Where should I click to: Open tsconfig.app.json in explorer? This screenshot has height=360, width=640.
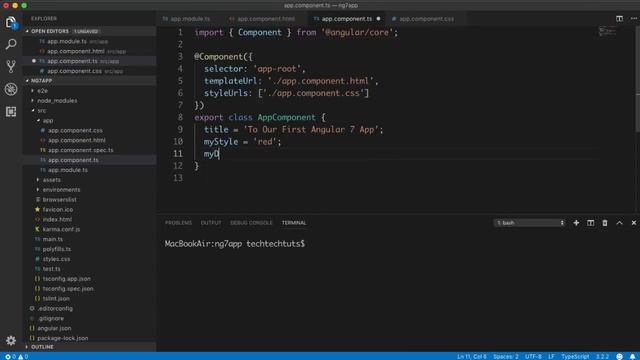[66, 279]
